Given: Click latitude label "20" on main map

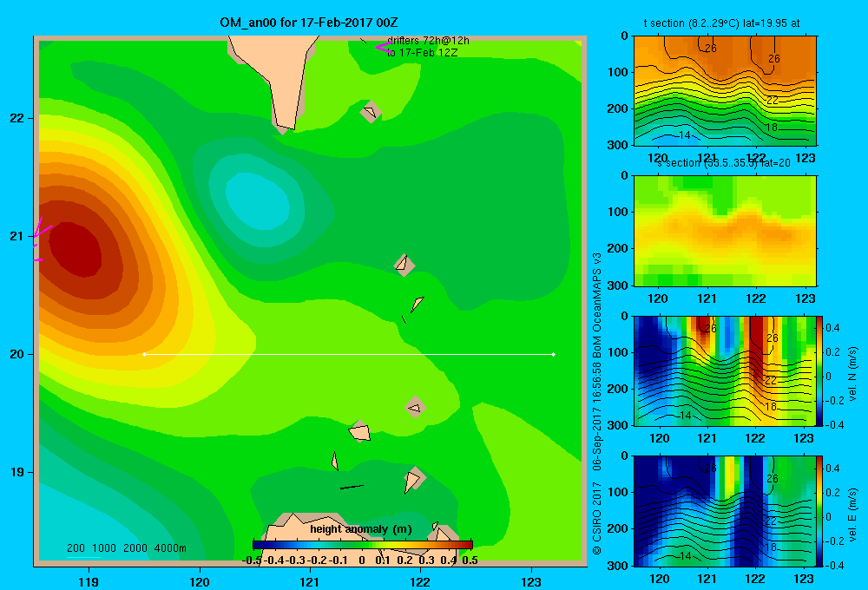Looking at the screenshot, I should [16, 354].
